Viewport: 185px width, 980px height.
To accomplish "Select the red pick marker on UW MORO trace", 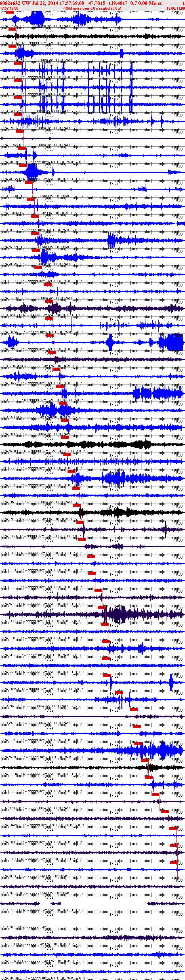I will (22, 149).
